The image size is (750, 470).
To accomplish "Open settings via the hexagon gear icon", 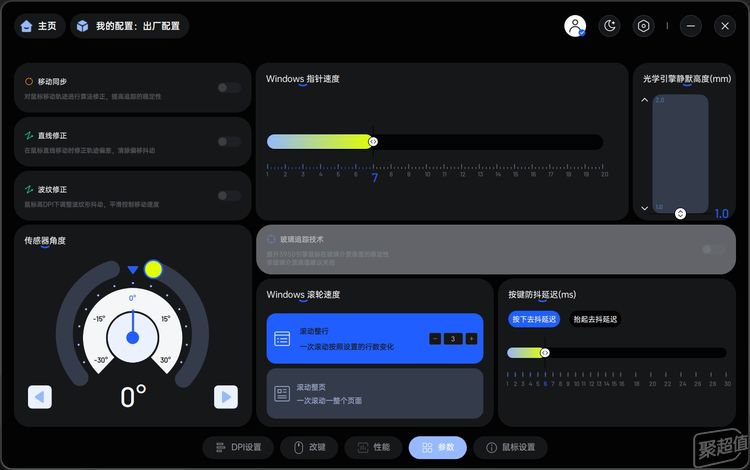I will pyautogui.click(x=644, y=26).
